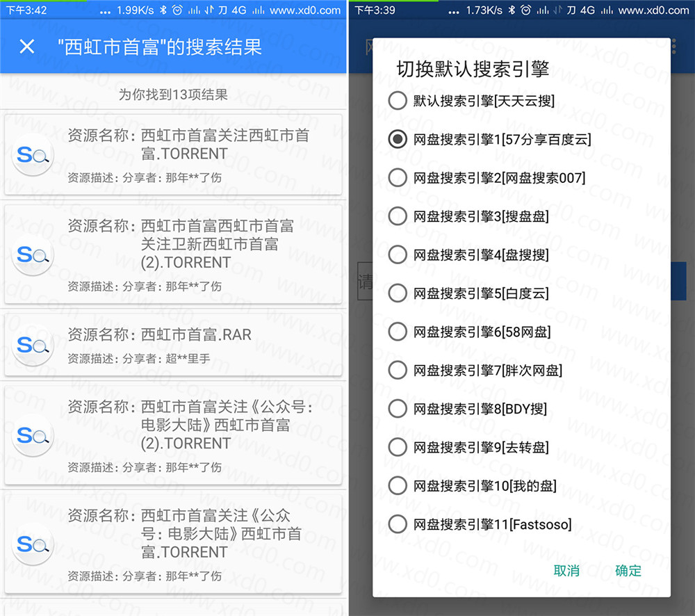
Task: Pick 网盘搜索引擎5[白度云] engine
Action: tap(468, 293)
